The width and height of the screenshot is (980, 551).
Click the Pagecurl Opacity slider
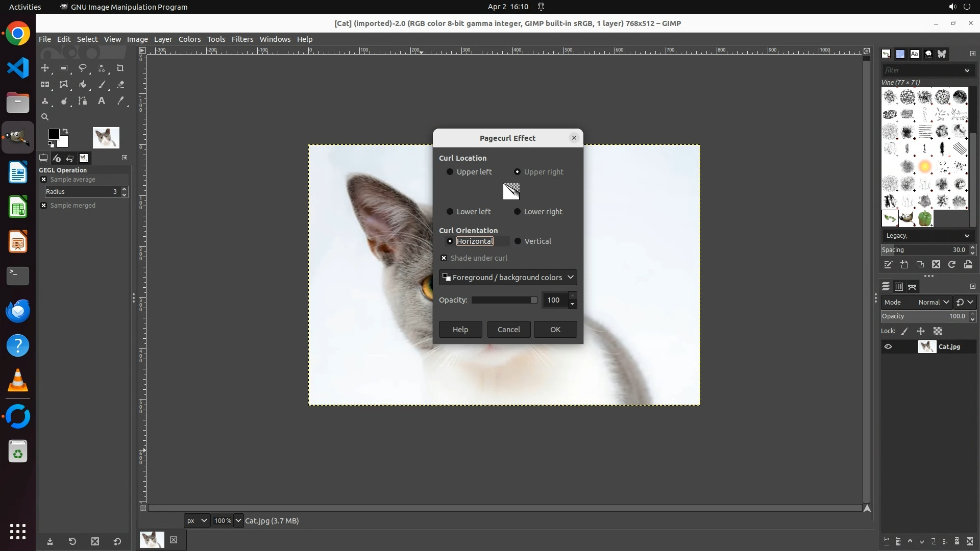point(504,300)
